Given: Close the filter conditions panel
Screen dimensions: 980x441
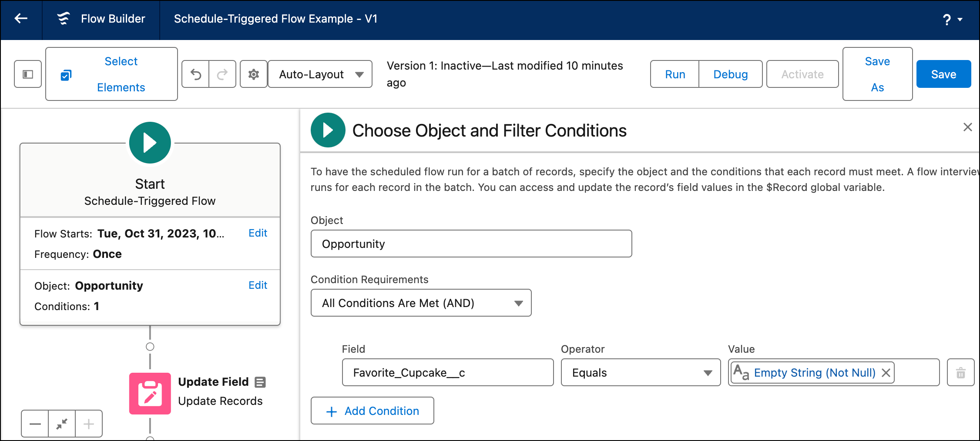Looking at the screenshot, I should pos(967,127).
